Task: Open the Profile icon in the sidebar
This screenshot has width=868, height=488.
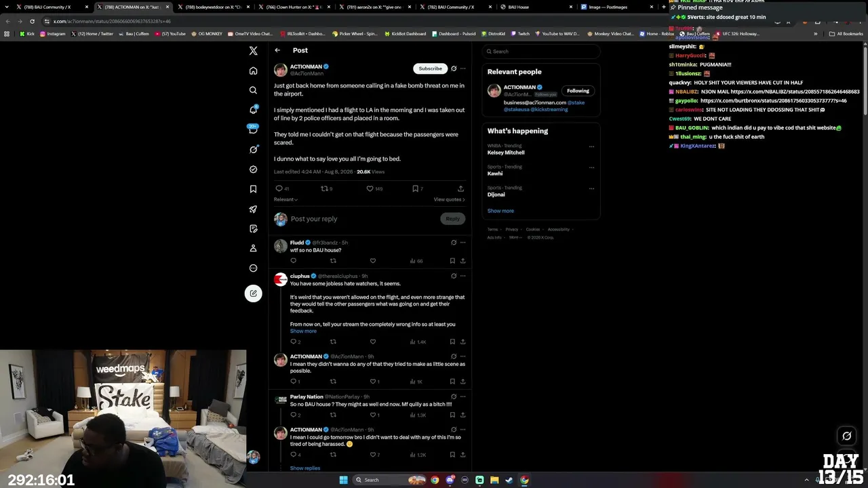Action: click(253, 248)
